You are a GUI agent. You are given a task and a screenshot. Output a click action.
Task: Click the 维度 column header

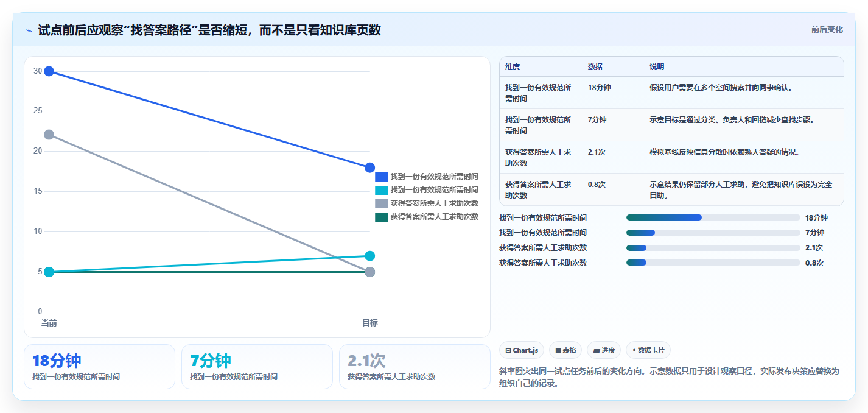[513, 66]
